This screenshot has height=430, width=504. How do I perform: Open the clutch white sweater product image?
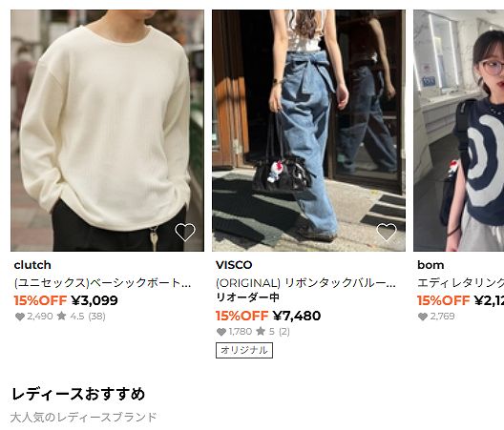coord(107,131)
